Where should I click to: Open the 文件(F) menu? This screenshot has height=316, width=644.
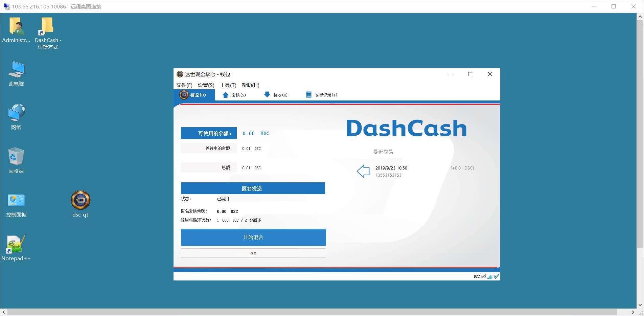[x=184, y=85]
